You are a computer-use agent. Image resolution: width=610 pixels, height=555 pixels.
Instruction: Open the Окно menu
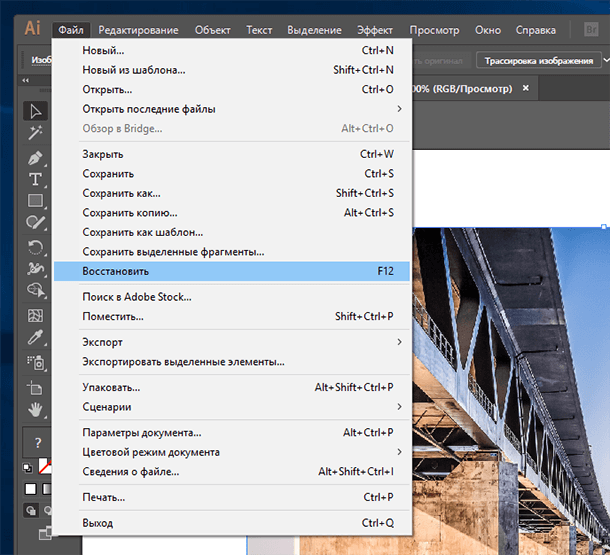tap(488, 30)
